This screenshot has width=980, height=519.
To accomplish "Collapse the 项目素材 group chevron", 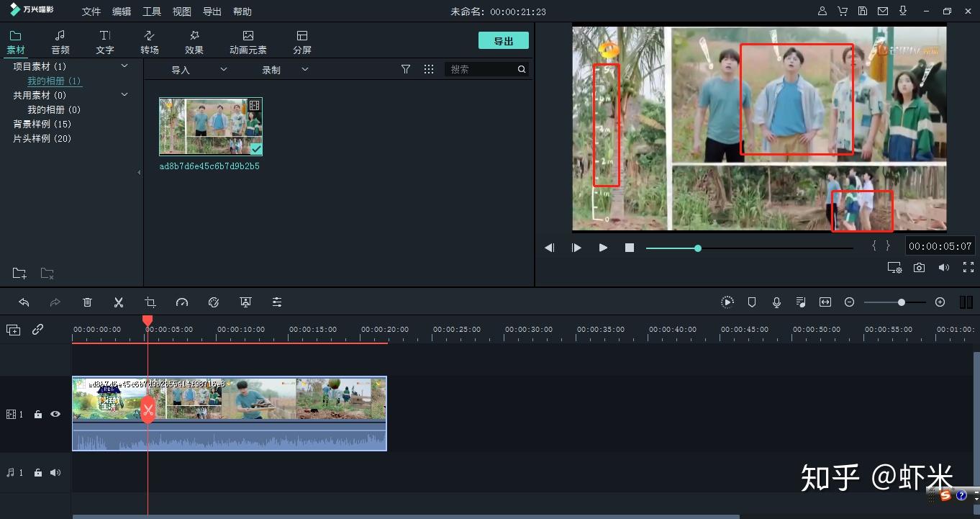I will pyautogui.click(x=124, y=66).
